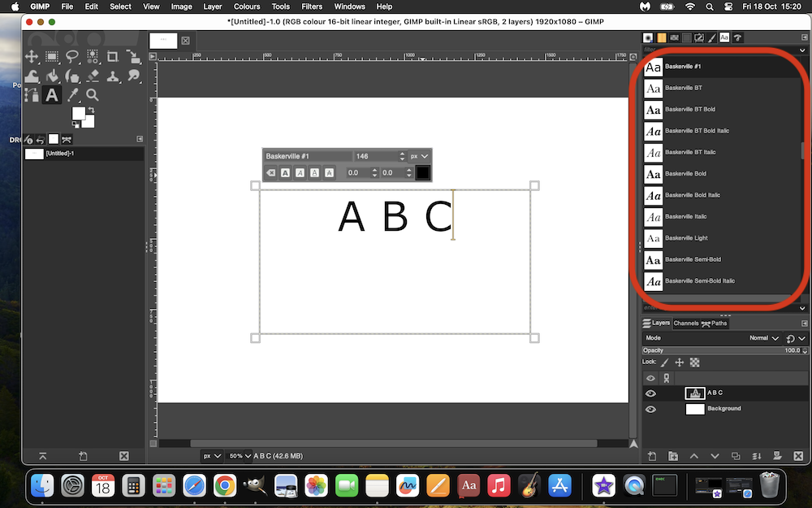Click the black text colour swatch
The image size is (812, 508).
(x=422, y=172)
